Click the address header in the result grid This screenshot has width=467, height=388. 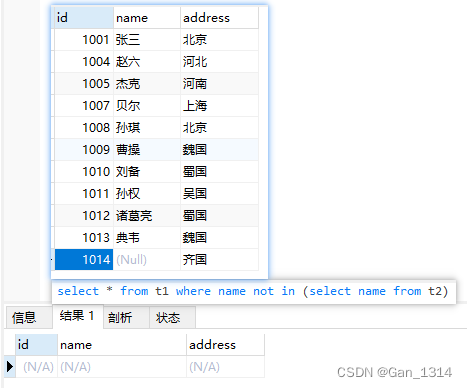[225, 345]
